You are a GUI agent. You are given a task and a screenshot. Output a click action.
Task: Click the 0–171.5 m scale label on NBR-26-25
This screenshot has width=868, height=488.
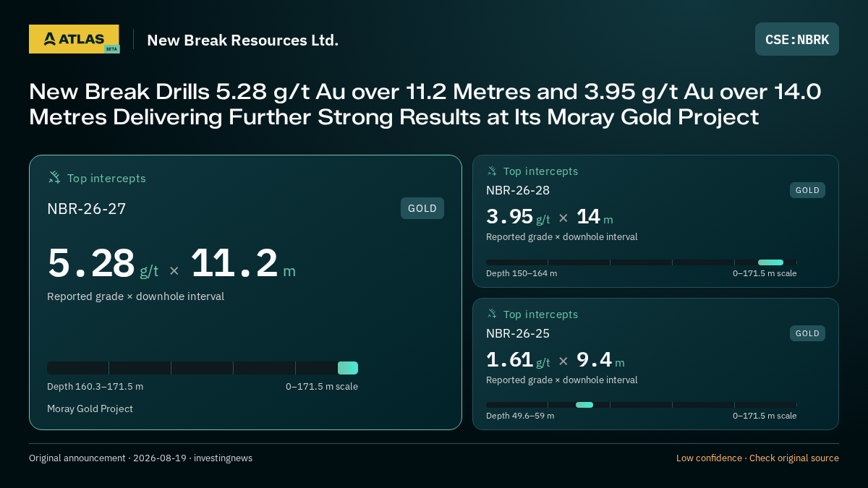(765, 416)
